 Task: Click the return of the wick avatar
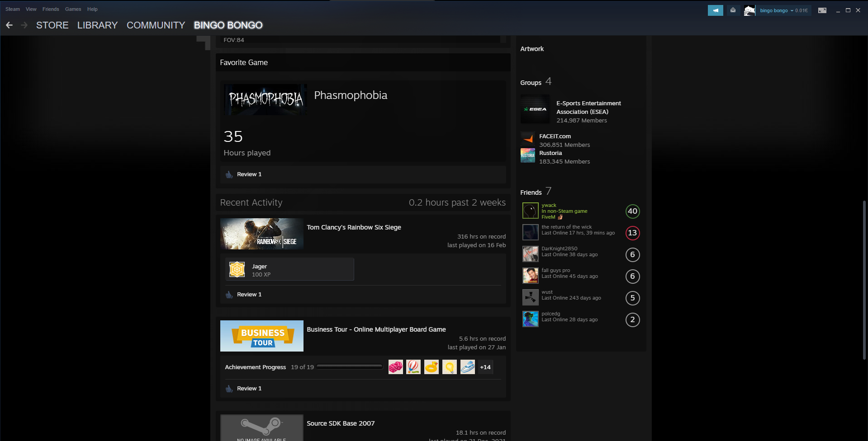coord(531,233)
